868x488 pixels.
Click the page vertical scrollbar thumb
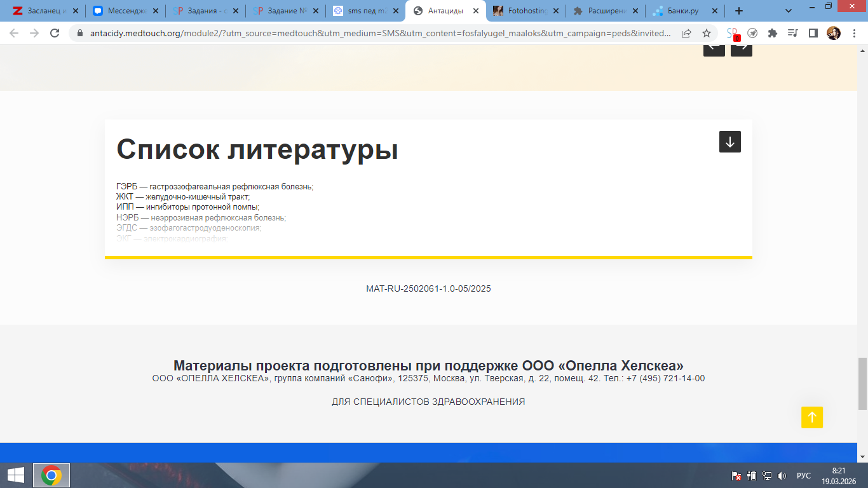(862, 383)
